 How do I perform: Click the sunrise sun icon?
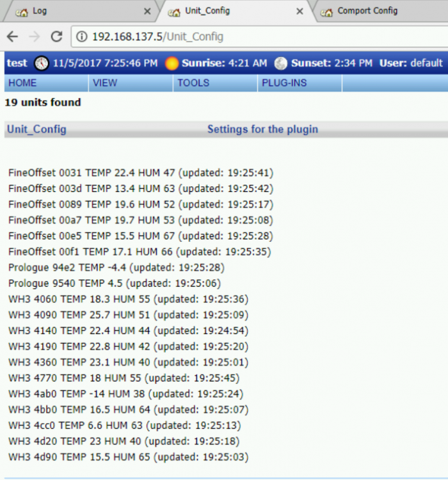(172, 63)
